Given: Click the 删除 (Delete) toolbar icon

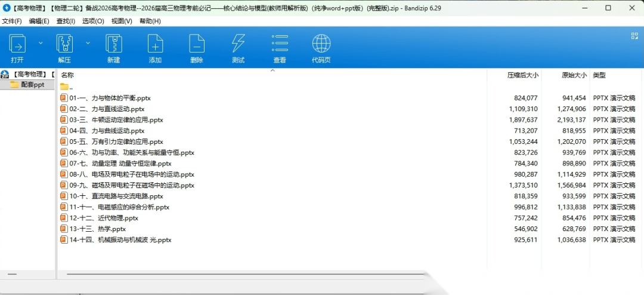Looking at the screenshot, I should pos(197,44).
